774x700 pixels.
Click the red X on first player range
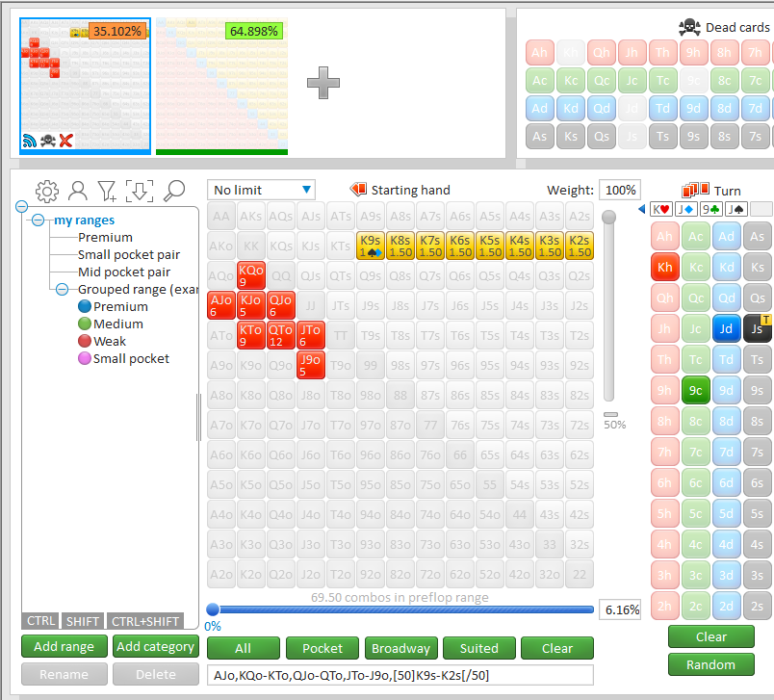[x=65, y=141]
